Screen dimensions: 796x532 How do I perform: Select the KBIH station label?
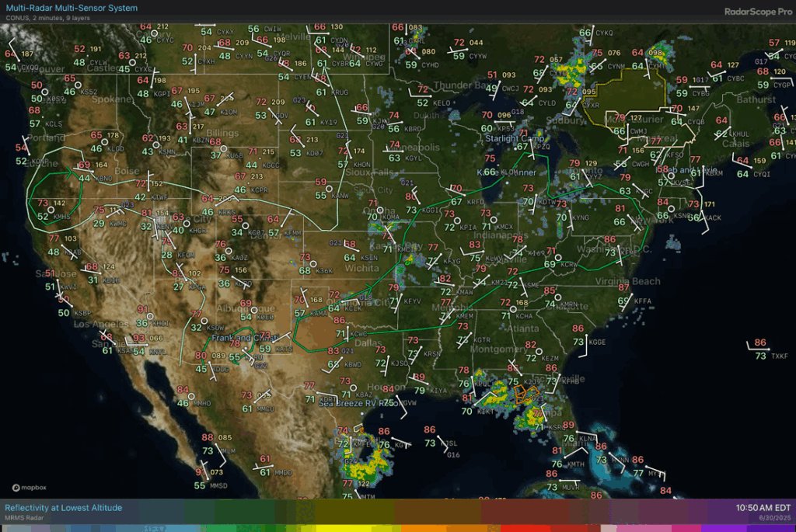tap(111, 280)
